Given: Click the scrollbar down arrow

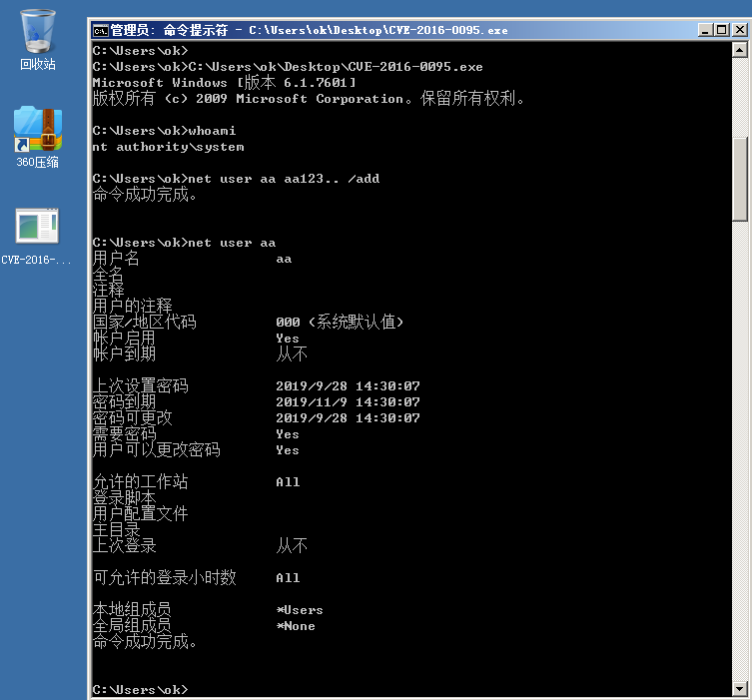Looking at the screenshot, I should [x=740, y=689].
